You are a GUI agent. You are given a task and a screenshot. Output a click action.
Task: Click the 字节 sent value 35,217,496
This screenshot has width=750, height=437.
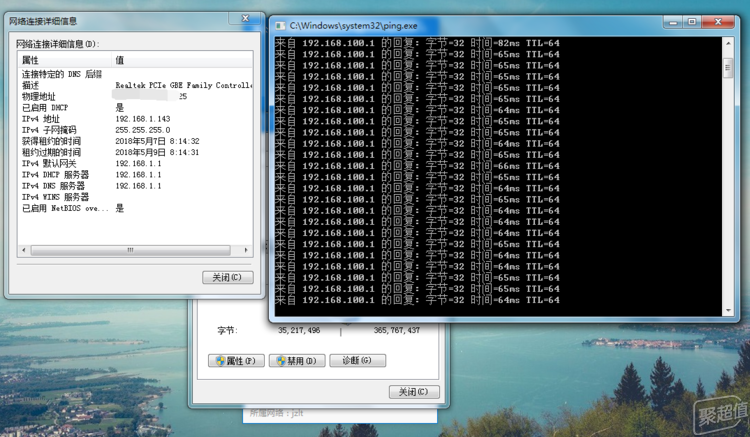click(299, 330)
